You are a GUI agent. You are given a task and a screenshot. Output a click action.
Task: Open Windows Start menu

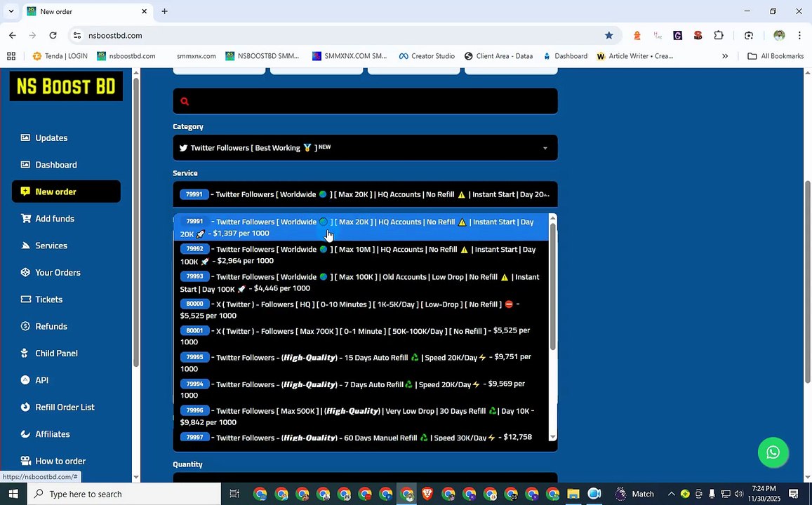coord(13,494)
